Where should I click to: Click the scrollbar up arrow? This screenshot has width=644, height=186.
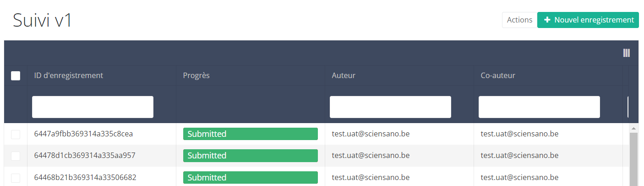[634, 128]
